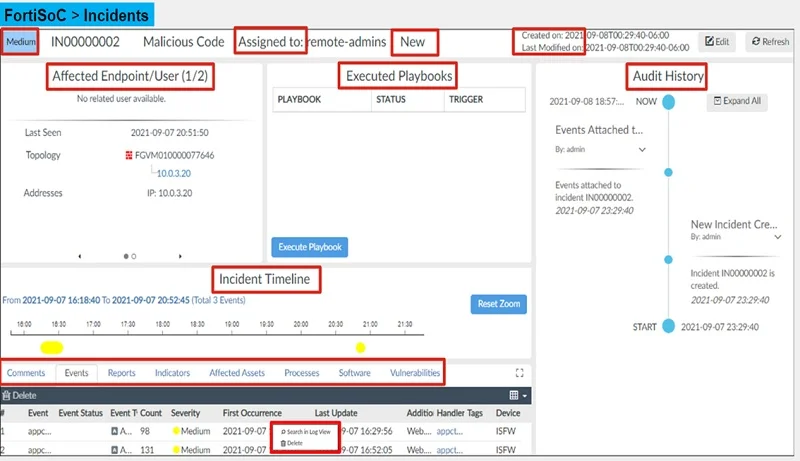Click the Execute Playbook button
Image resolution: width=800 pixels, height=461 pixels.
310,247
